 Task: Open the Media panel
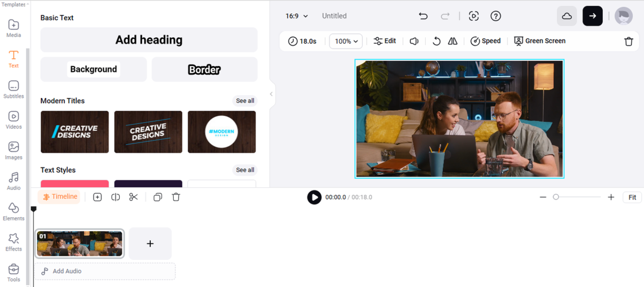[x=13, y=28]
